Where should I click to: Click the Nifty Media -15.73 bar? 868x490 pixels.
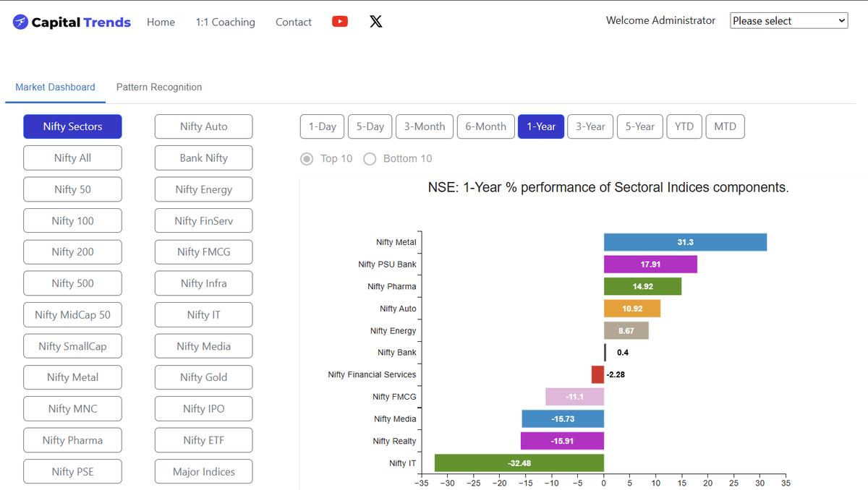[x=563, y=418]
